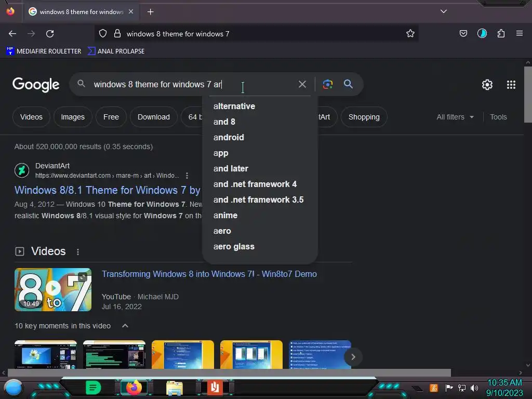Expand the All filters dropdown
Viewport: 532px width, 399px height.
(455, 117)
